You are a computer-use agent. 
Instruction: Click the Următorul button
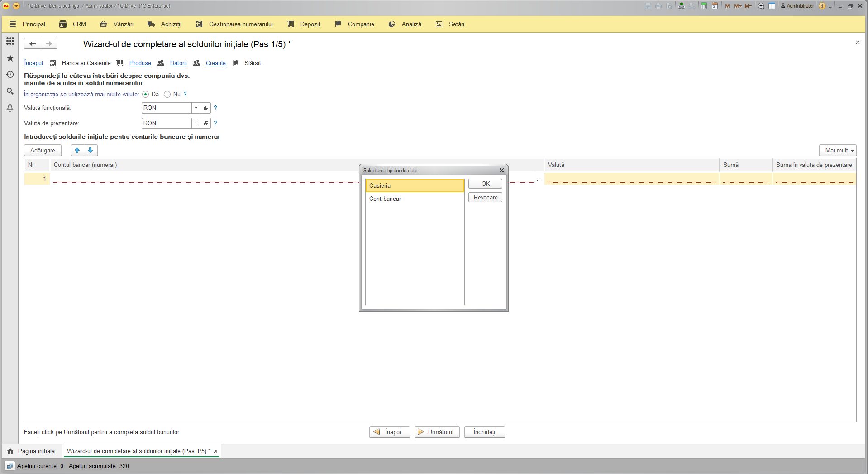(x=437, y=432)
